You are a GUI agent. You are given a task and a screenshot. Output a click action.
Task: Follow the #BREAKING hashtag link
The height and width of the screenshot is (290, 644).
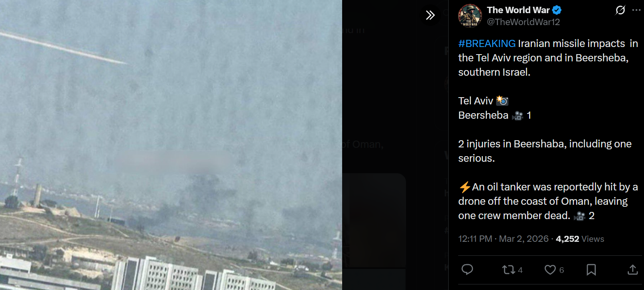pos(487,43)
